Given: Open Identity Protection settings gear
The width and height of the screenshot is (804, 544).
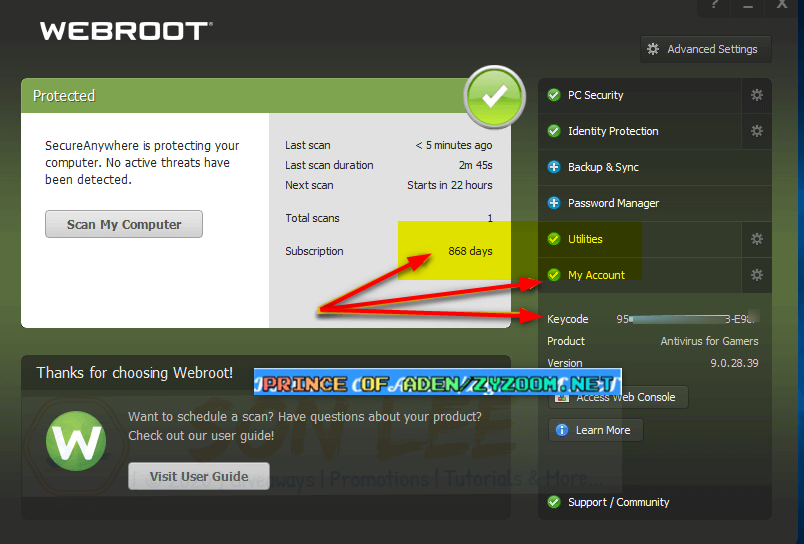Looking at the screenshot, I should 757,131.
